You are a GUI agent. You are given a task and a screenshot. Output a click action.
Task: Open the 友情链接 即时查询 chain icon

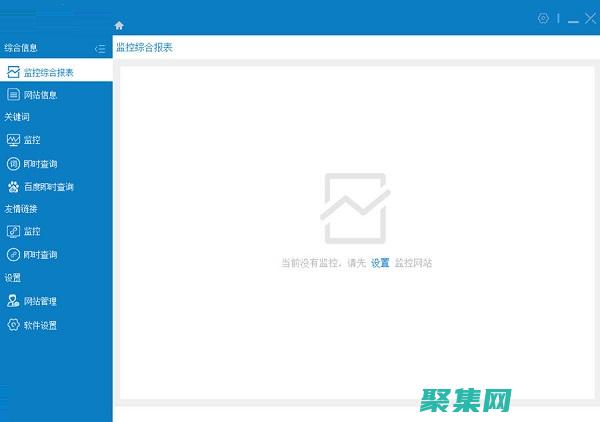(x=13, y=254)
